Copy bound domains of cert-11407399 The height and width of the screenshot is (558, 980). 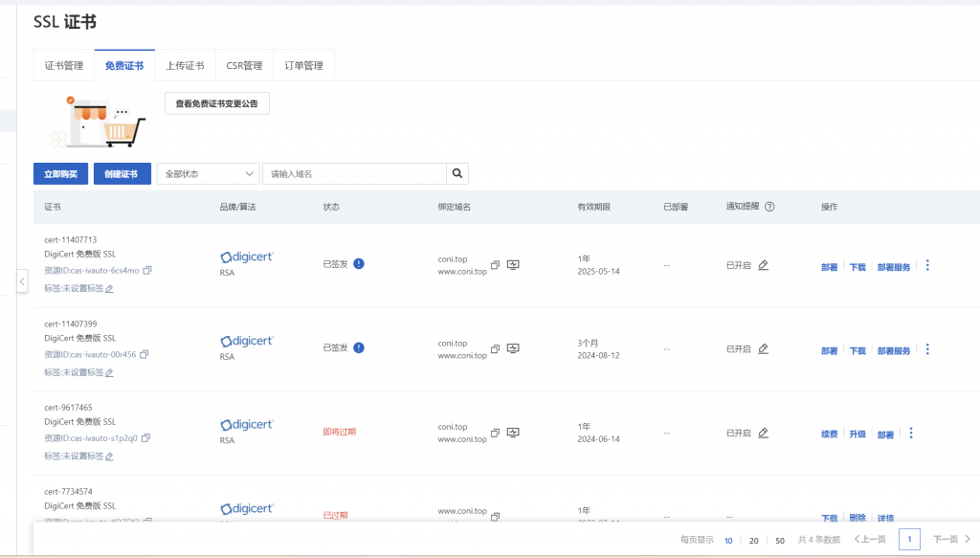click(495, 348)
